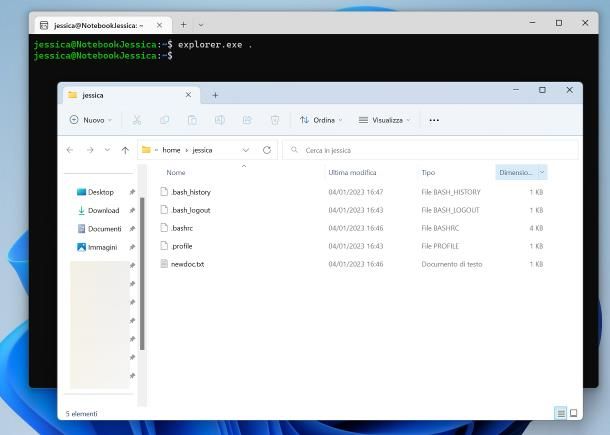Click chevron between home and jessica
610x435 pixels.
pyautogui.click(x=187, y=150)
